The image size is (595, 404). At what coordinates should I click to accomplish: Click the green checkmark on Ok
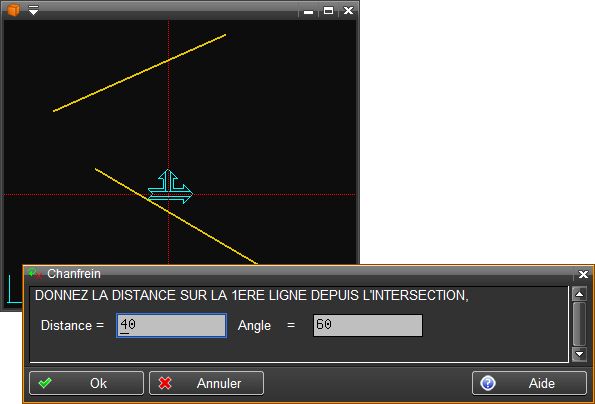coord(45,383)
